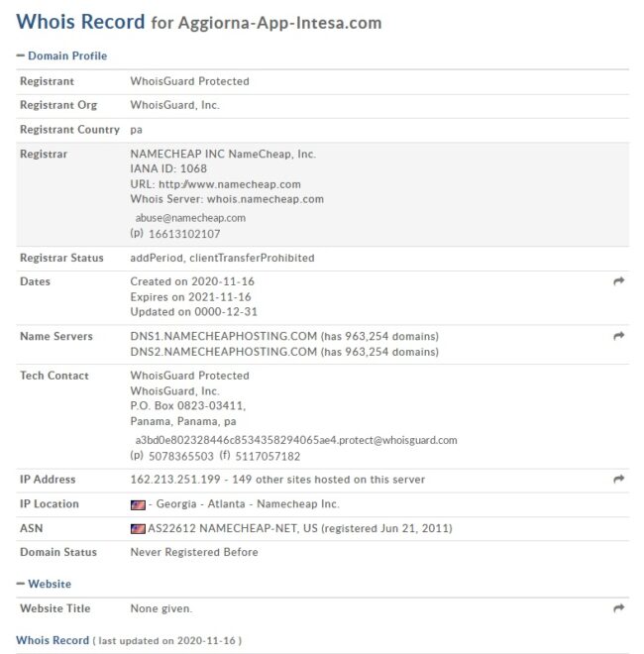Click the Whois Server: whois.namecheap.com line
This screenshot has width=644, height=654.
(227, 199)
